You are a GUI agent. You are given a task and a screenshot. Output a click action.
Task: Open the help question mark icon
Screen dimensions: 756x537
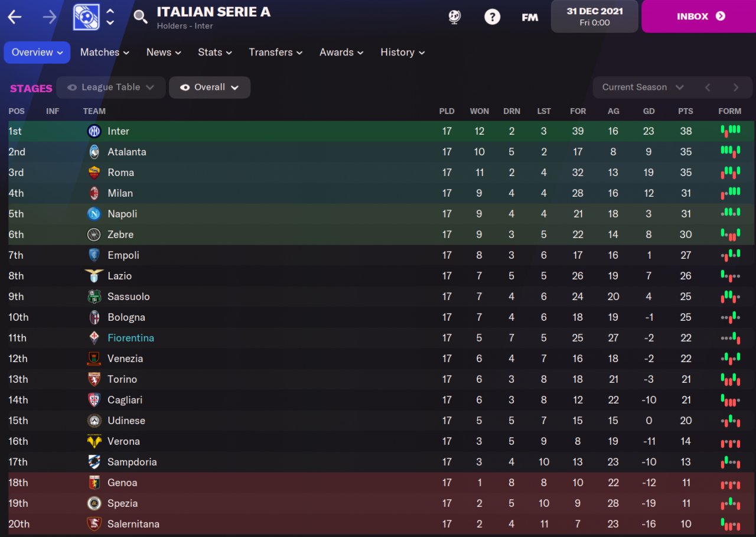[492, 17]
